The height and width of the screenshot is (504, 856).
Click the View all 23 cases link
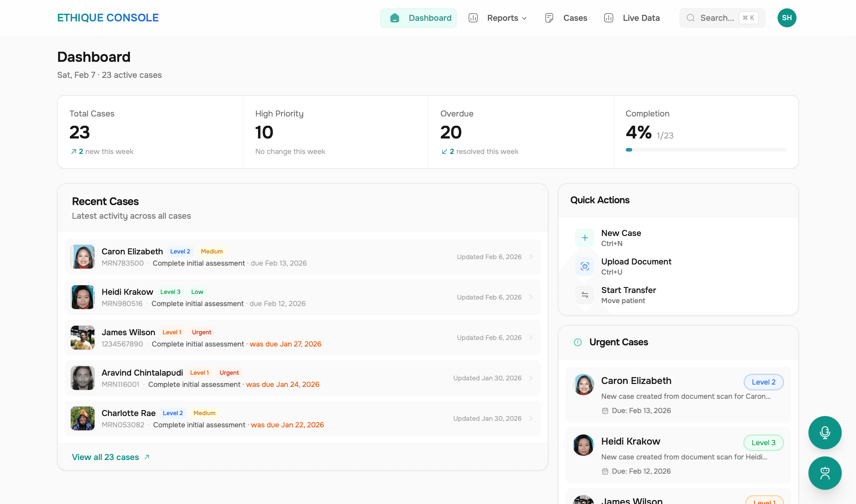click(105, 457)
